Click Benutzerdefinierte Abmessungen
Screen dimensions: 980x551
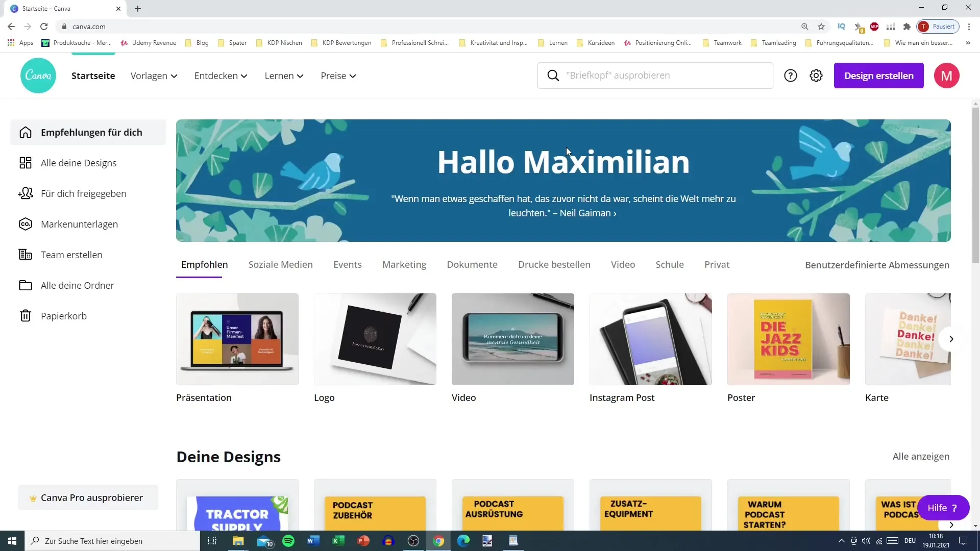(877, 265)
